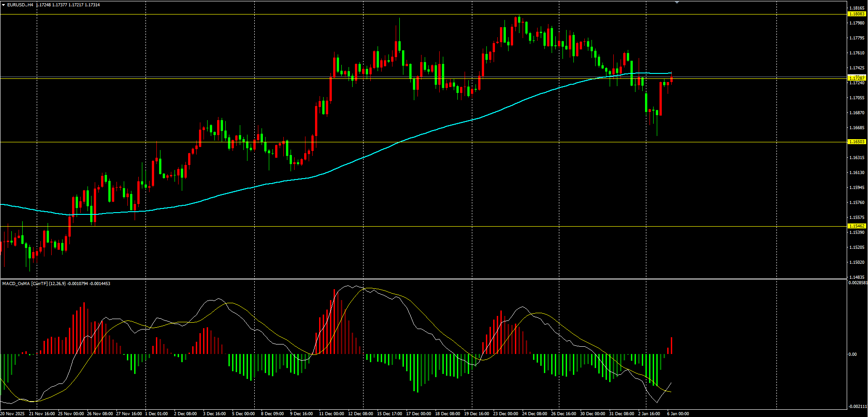Click the last red MACD histogram bar
This screenshot has height=417, width=868.
pyautogui.click(x=671, y=346)
